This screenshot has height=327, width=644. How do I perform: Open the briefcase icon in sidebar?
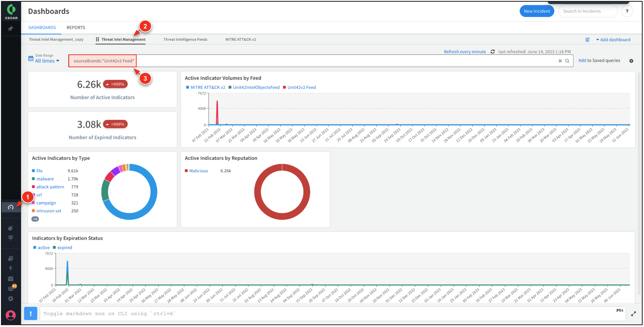click(11, 279)
